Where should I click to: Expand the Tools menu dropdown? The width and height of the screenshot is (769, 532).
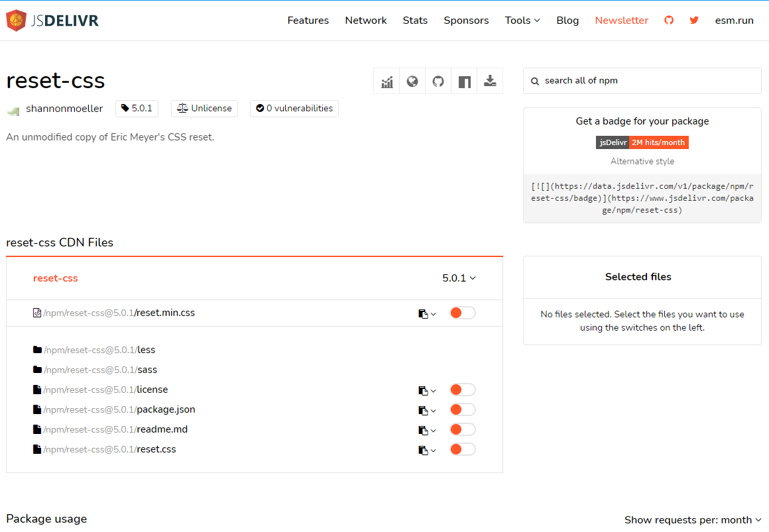(522, 20)
